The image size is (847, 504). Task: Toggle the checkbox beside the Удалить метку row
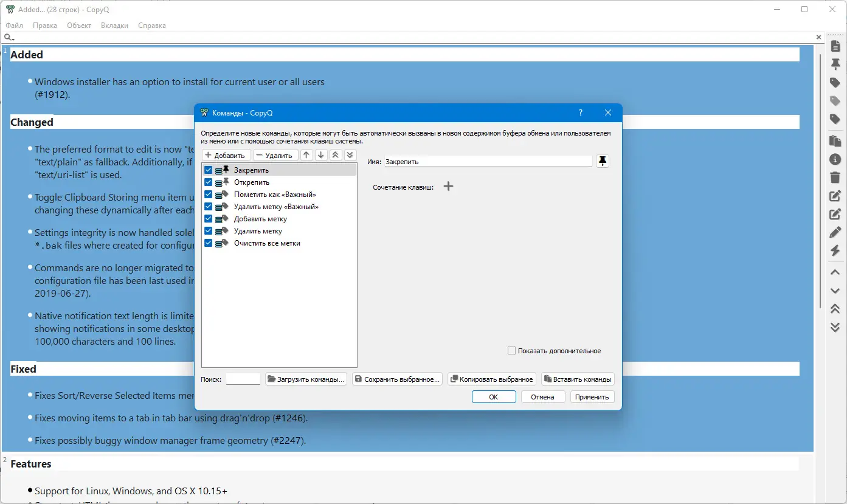[209, 231]
